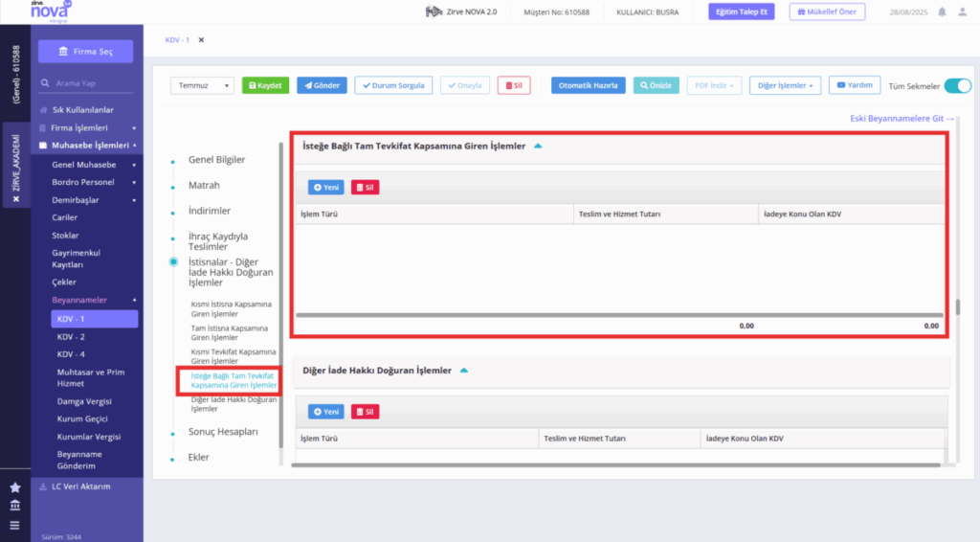Viewport: 980px width, 542px height.
Task: Close the ZIRVE_AKADEMI side panel X
Action: pos(16,199)
